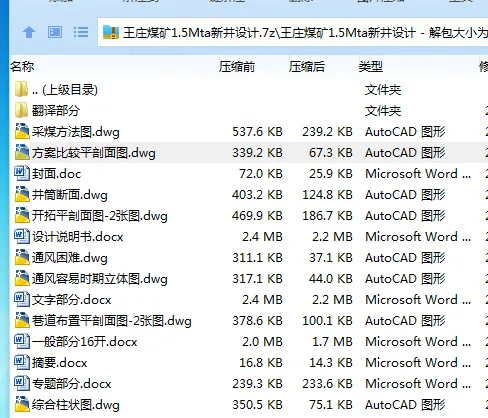Click the 16.8 KB original size cell

tap(261, 363)
